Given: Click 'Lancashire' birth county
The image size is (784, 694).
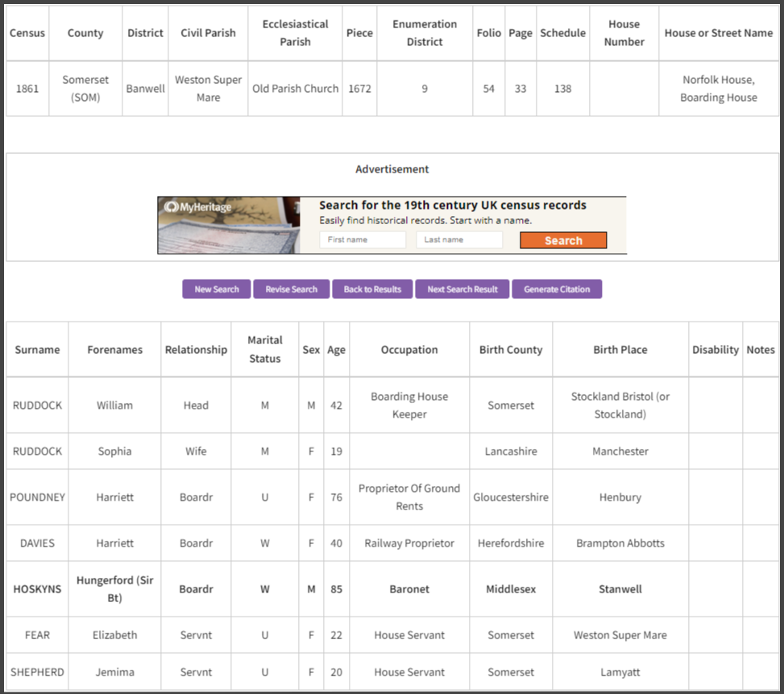Looking at the screenshot, I should point(511,451).
